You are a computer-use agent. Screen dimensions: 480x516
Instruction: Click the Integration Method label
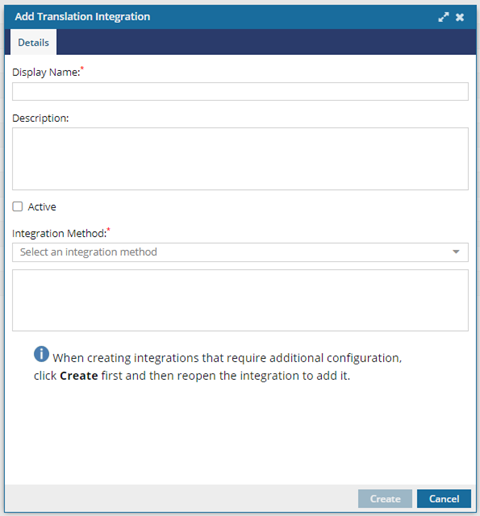[x=59, y=233]
